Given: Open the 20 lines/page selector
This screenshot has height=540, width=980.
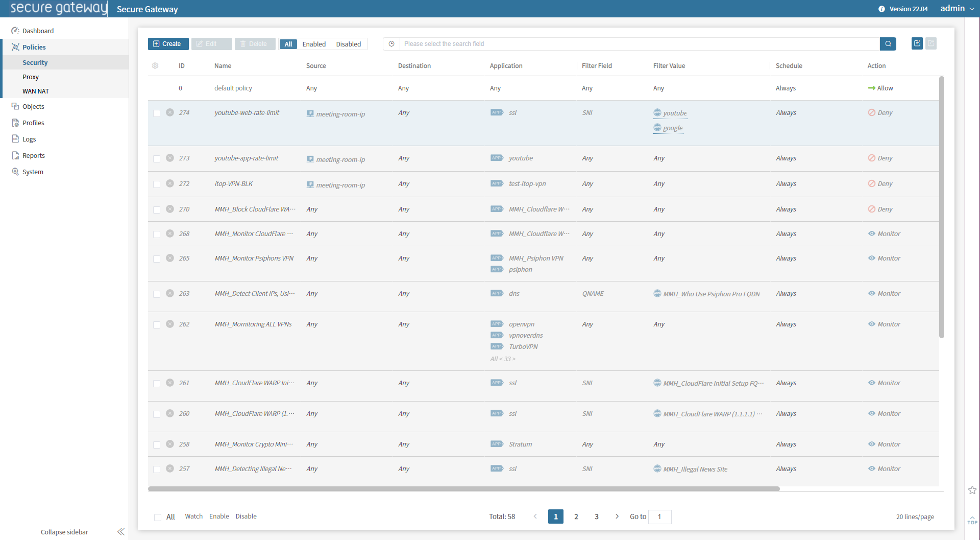Looking at the screenshot, I should point(915,517).
